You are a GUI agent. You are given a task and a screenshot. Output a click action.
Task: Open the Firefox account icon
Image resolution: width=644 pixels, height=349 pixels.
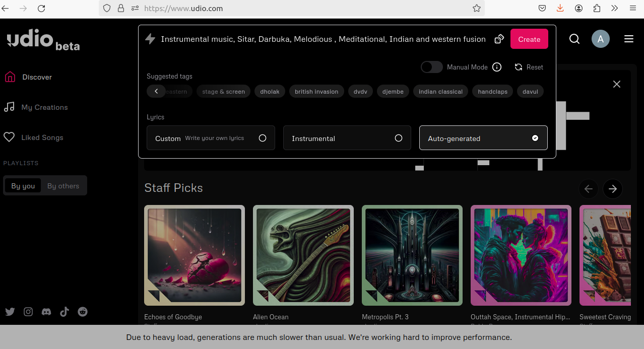578,8
